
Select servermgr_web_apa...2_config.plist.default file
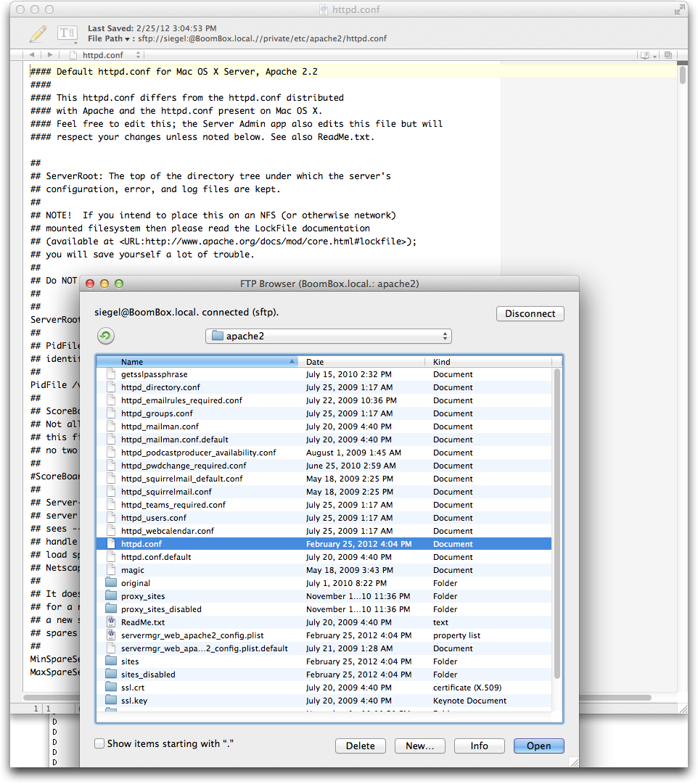(x=324, y=648)
